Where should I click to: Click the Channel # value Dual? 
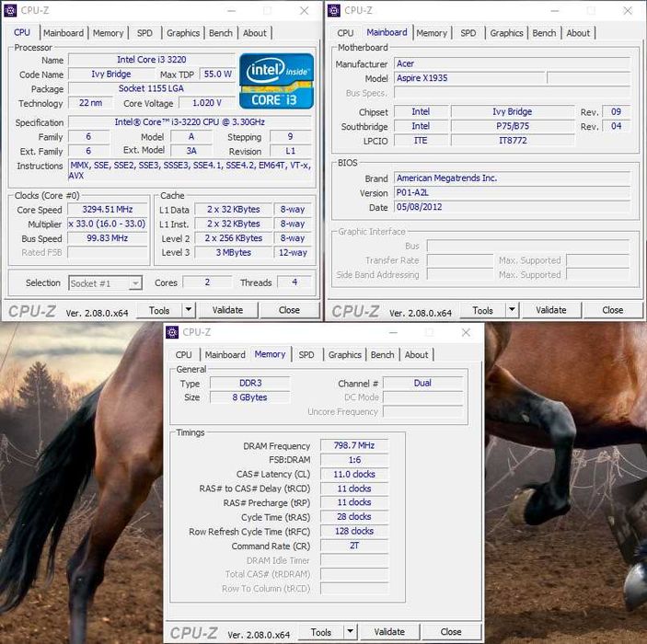coord(422,384)
